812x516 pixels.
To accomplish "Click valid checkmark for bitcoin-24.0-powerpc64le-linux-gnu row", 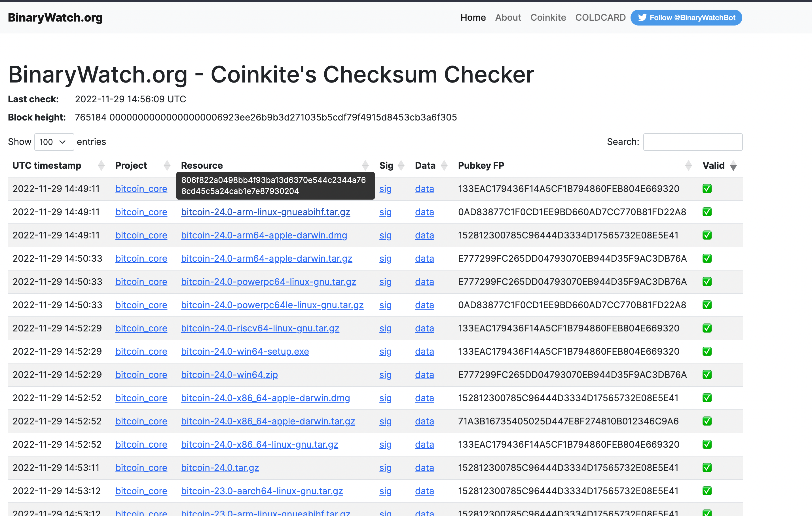I will pos(707,305).
